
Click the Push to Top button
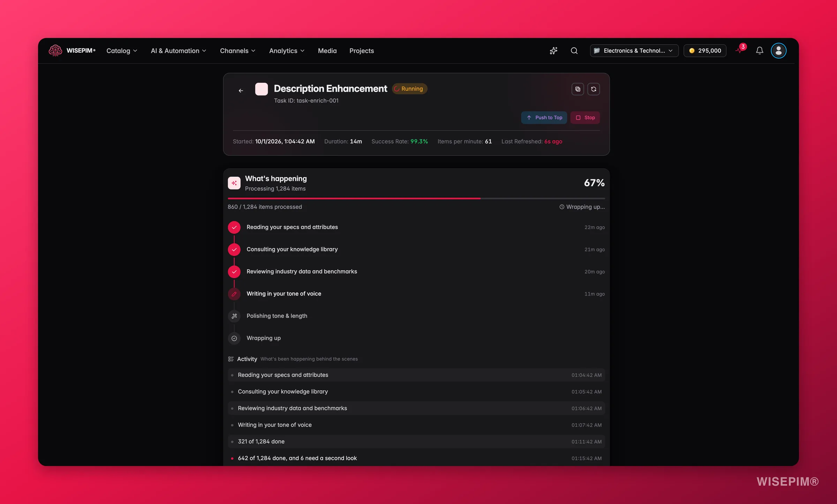(x=544, y=118)
